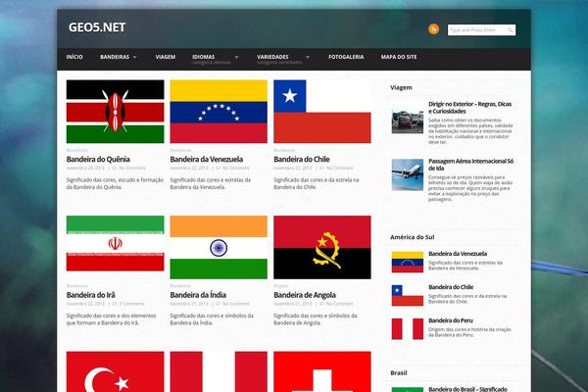The width and height of the screenshot is (588, 392).
Task: Open the GEO5.NET site logo
Action: [x=97, y=27]
